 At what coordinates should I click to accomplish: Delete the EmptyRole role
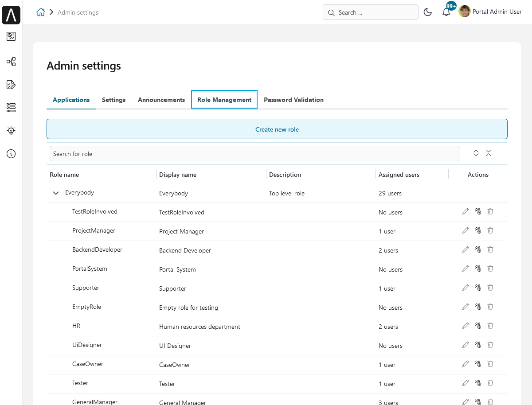point(490,307)
